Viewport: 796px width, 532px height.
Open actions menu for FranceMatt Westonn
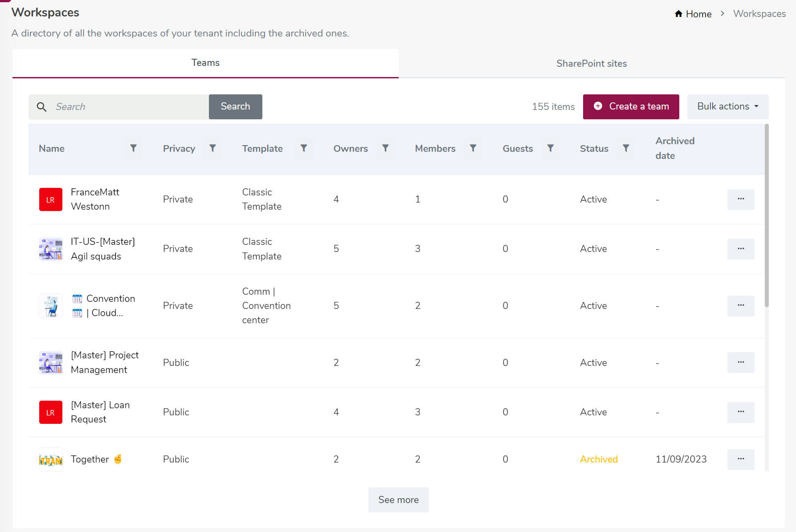click(x=740, y=199)
